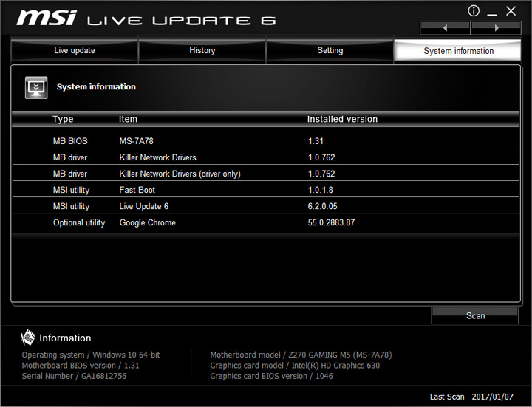Image resolution: width=532 pixels, height=407 pixels.
Task: Select Killer Network Drivers (driver only) item
Action: pos(180,174)
